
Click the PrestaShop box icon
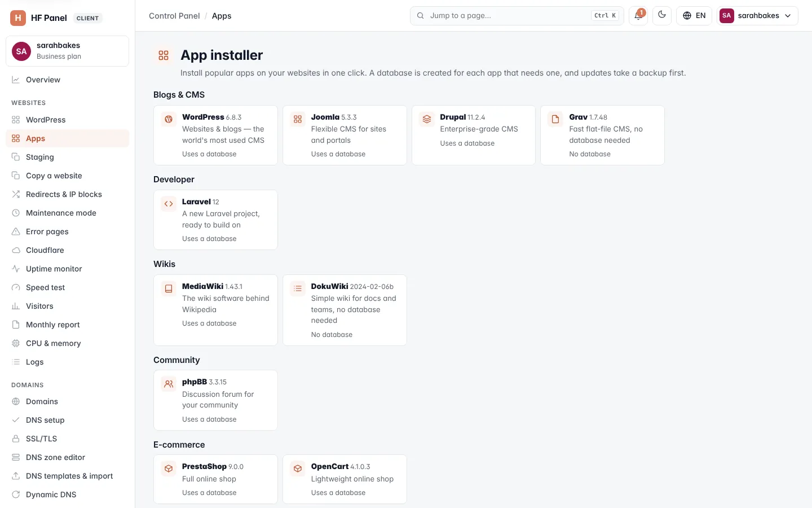169,468
